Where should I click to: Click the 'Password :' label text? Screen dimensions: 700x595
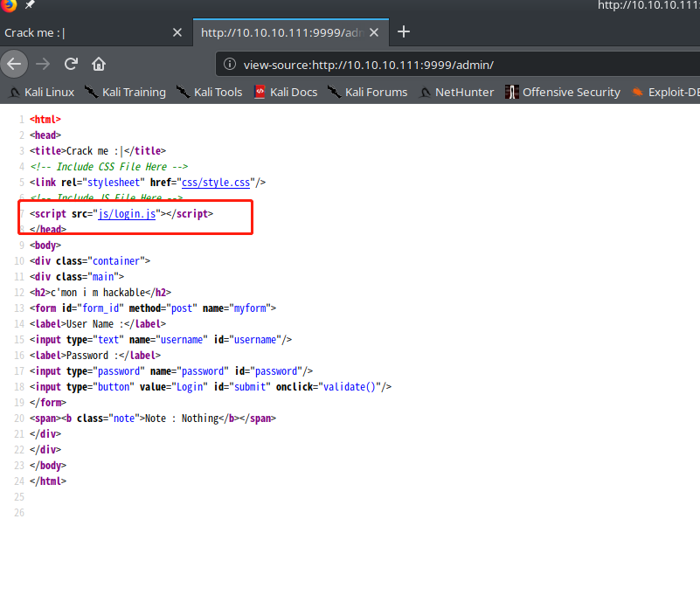[92, 356]
